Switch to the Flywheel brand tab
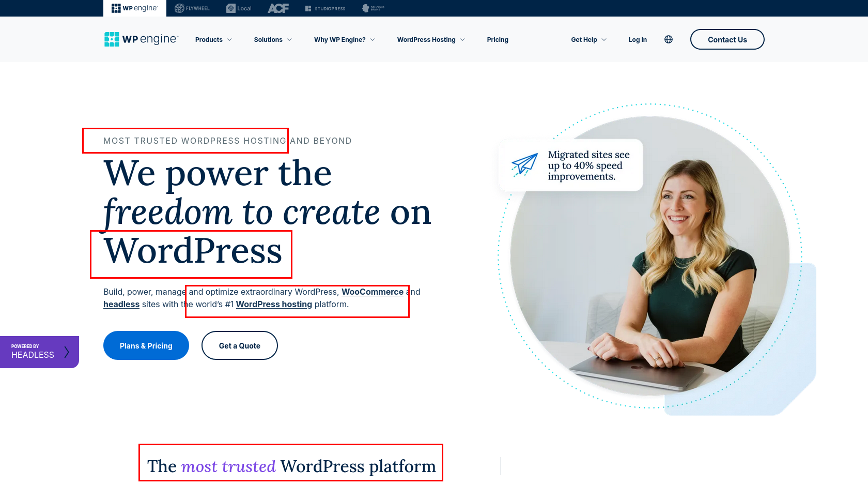 pos(192,8)
